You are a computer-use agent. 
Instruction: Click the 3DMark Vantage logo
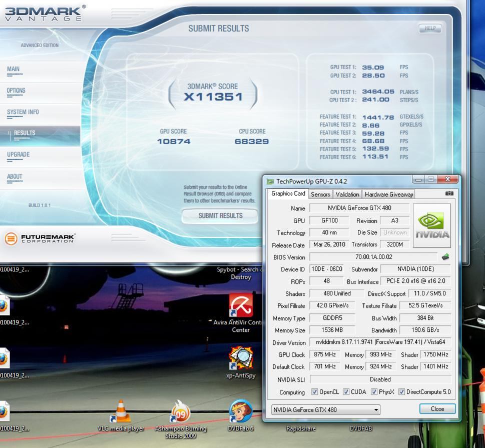coord(45,14)
